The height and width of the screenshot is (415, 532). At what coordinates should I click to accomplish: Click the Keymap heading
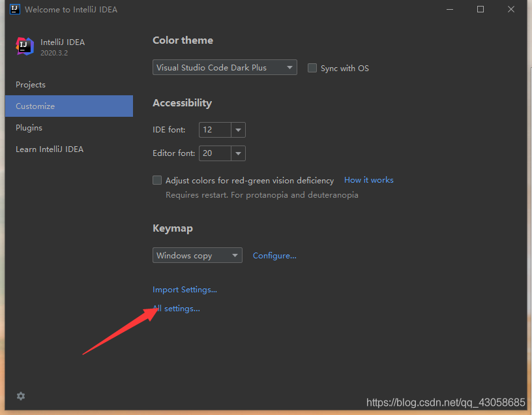point(173,228)
